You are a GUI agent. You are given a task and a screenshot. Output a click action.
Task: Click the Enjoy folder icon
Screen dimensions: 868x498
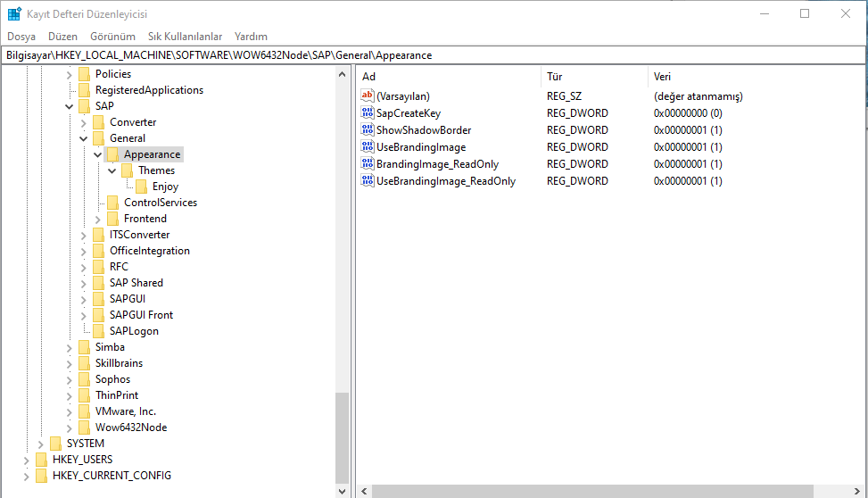click(142, 187)
